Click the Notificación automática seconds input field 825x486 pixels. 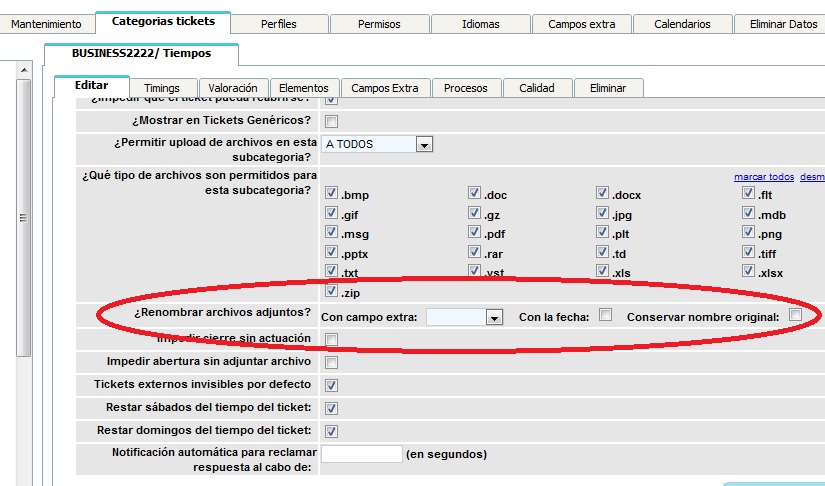tap(361, 454)
